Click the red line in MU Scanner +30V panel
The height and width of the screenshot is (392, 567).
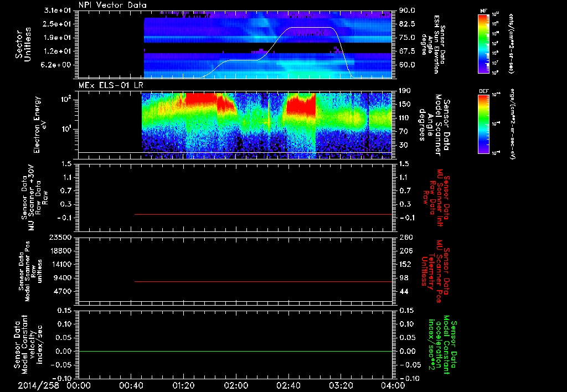(263, 214)
